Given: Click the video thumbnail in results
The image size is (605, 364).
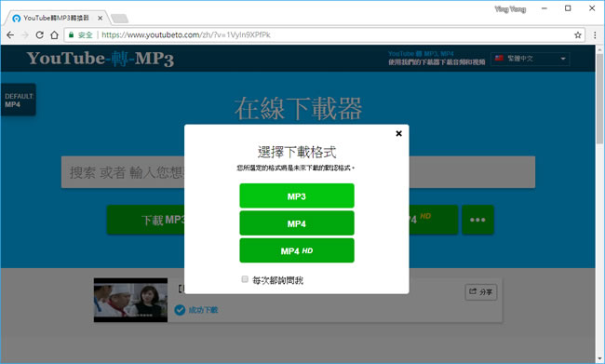Looking at the screenshot, I should 130,300.
